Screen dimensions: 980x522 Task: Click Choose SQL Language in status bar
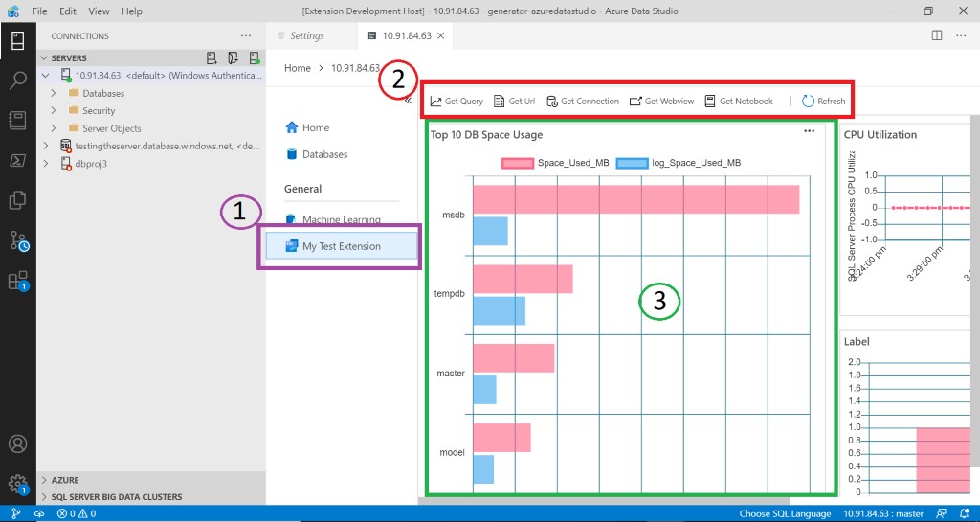(x=785, y=514)
